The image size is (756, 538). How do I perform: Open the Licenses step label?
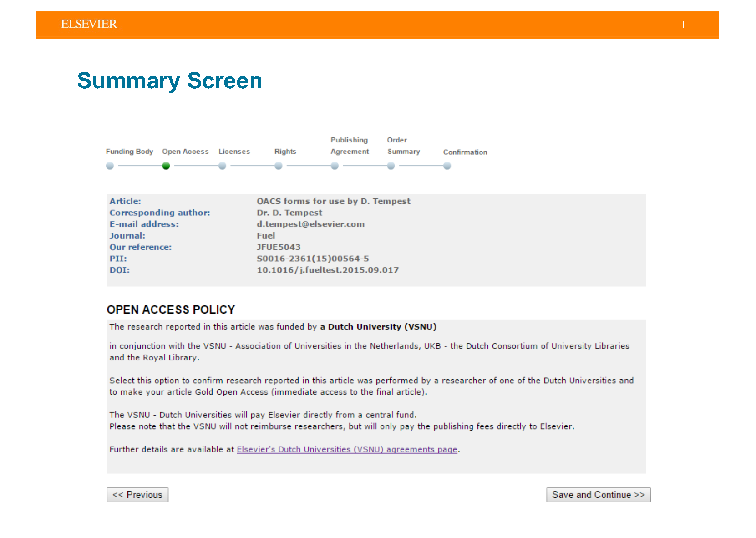coord(234,152)
